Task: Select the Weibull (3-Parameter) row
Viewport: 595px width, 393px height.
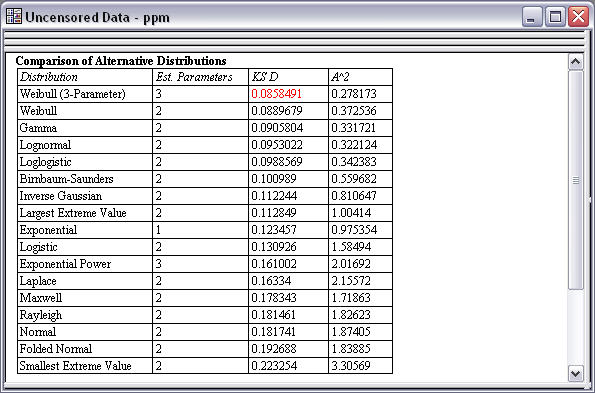Action: pos(205,94)
